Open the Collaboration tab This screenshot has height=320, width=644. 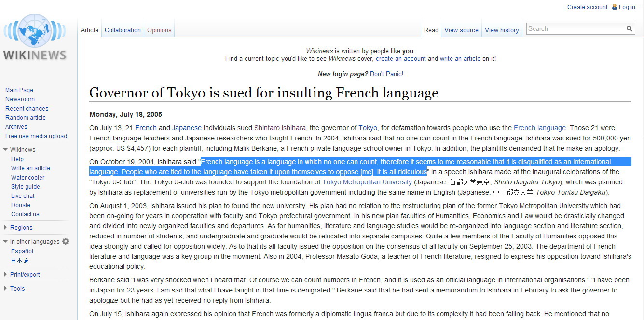point(123,30)
